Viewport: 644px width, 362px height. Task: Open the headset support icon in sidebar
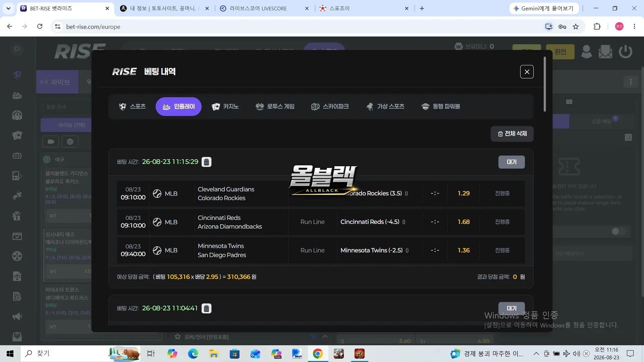[x=17, y=115]
